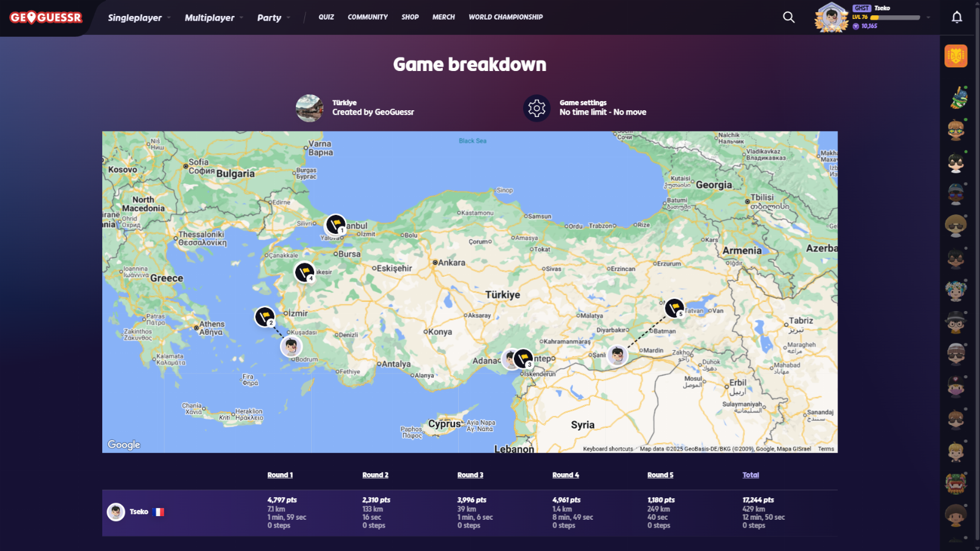Select the Round 3 column link
The image size is (980, 551).
(470, 475)
